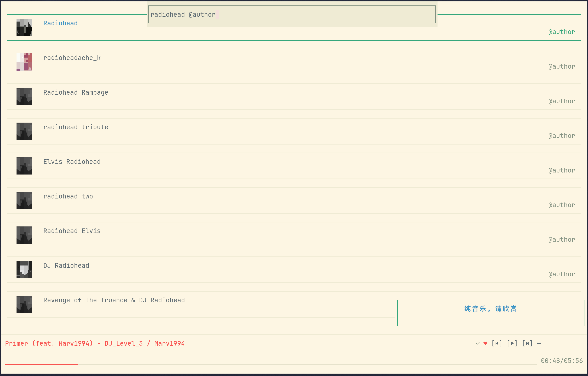Screen dimensions: 588x376
Task: Click the @author tag in the Radiohead row
Action: coord(562,32)
